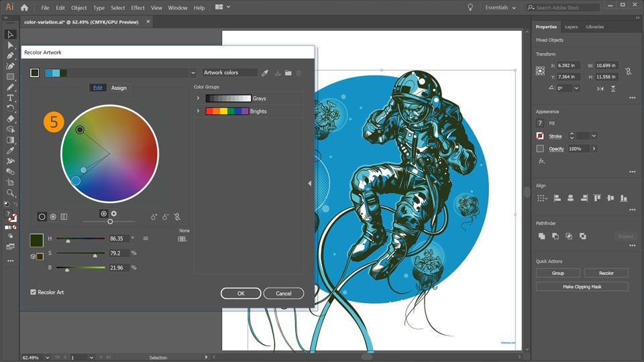Click the Group quick action button
The height and width of the screenshot is (362, 644).
pyautogui.click(x=557, y=273)
